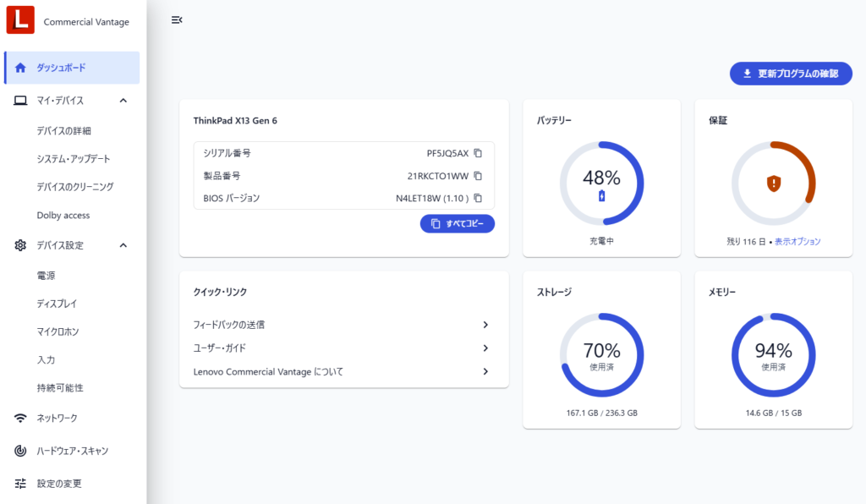Viewport: 866px width, 504px height.
Task: Collapse the デバイス設定 section
Action: (123, 245)
